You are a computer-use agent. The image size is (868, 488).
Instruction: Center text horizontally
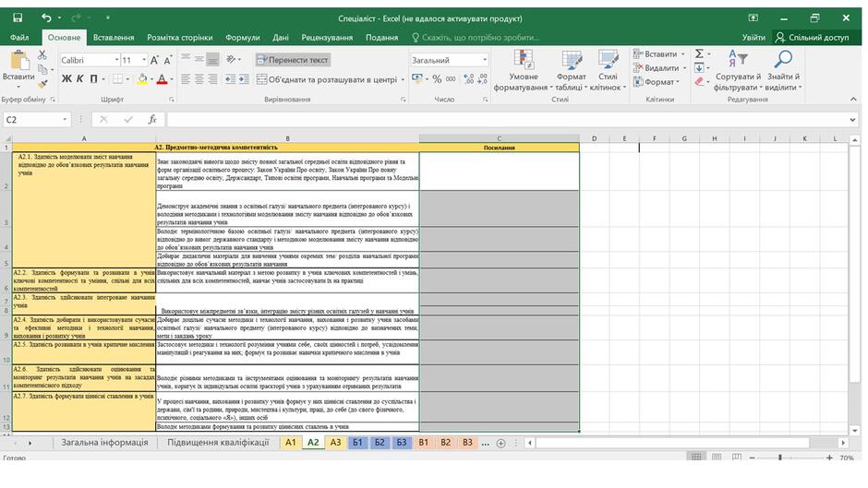pyautogui.click(x=199, y=79)
